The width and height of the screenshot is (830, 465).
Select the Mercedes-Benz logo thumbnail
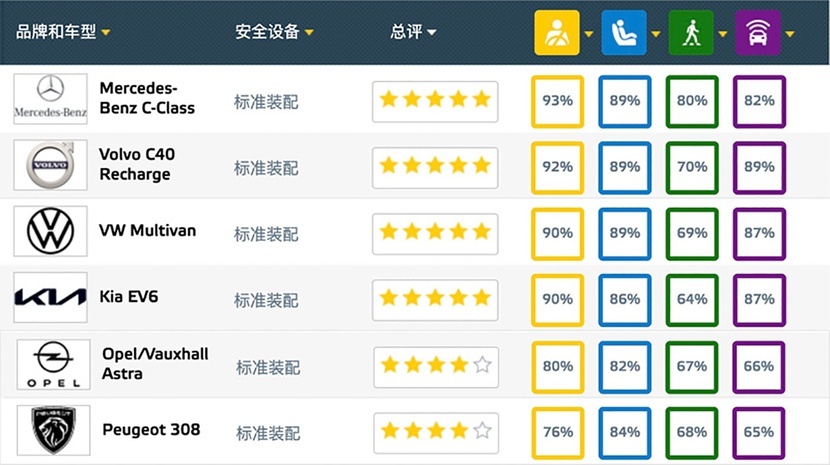click(50, 99)
